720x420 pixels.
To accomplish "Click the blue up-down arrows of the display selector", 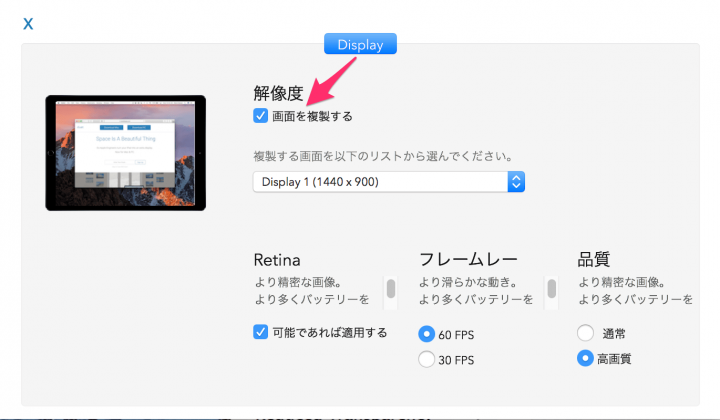I will (516, 182).
